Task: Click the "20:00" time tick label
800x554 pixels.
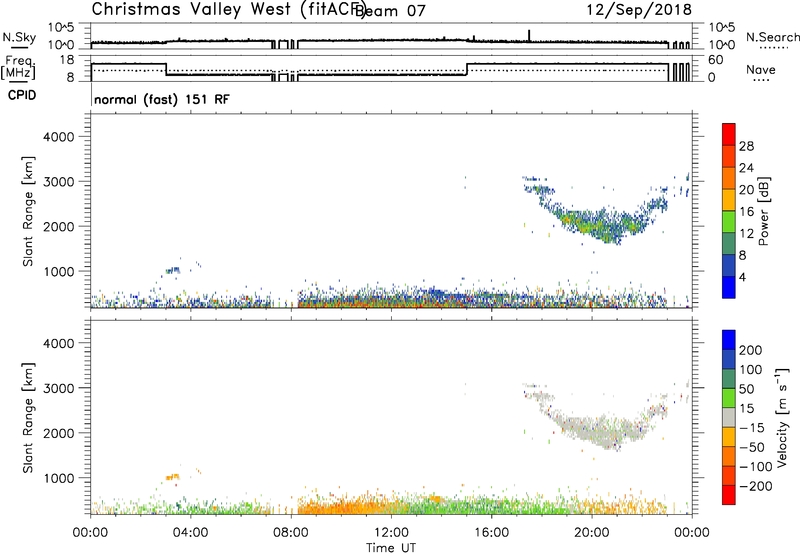Action: click(591, 533)
